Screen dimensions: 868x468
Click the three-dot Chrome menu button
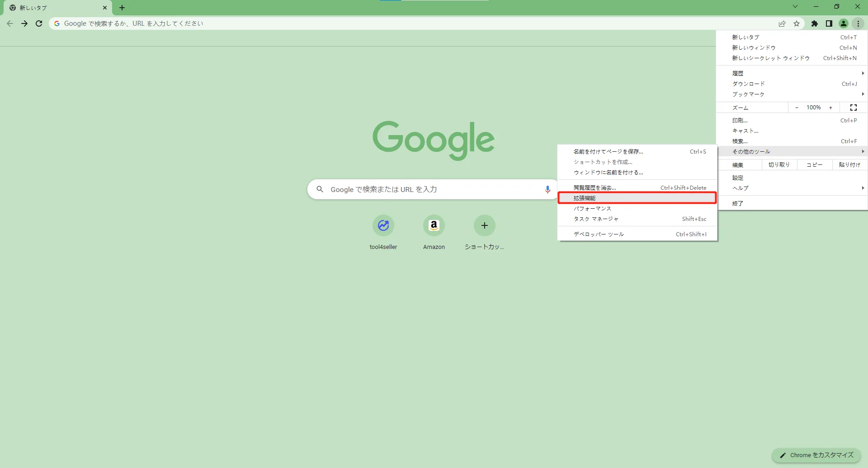[x=858, y=23]
